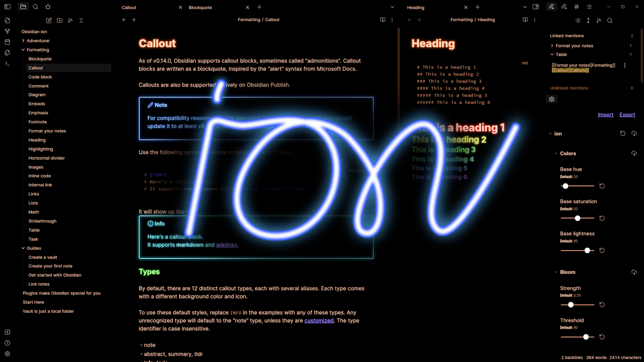The height and width of the screenshot is (362, 644).
Task: Click the Import link
Action: point(605,115)
